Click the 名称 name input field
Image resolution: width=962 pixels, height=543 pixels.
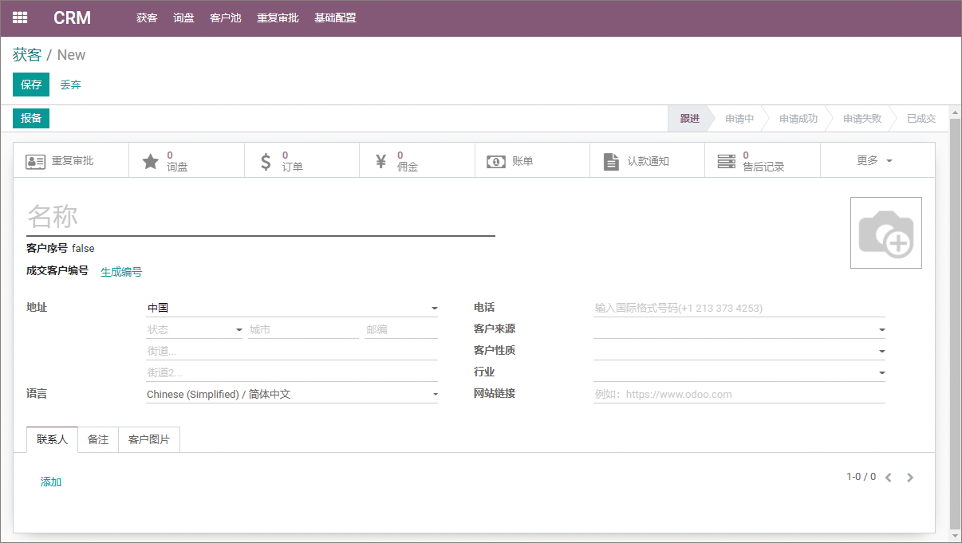[x=260, y=216]
